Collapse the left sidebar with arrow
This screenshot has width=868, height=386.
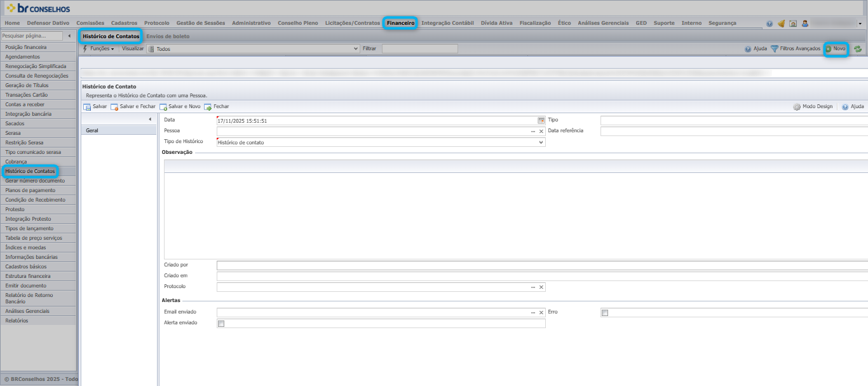[69, 36]
